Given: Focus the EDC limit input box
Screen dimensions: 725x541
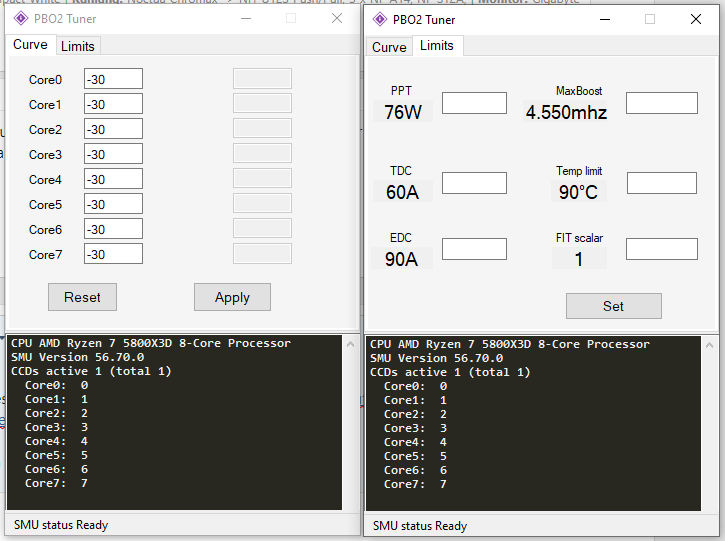Looking at the screenshot, I should tap(474, 249).
